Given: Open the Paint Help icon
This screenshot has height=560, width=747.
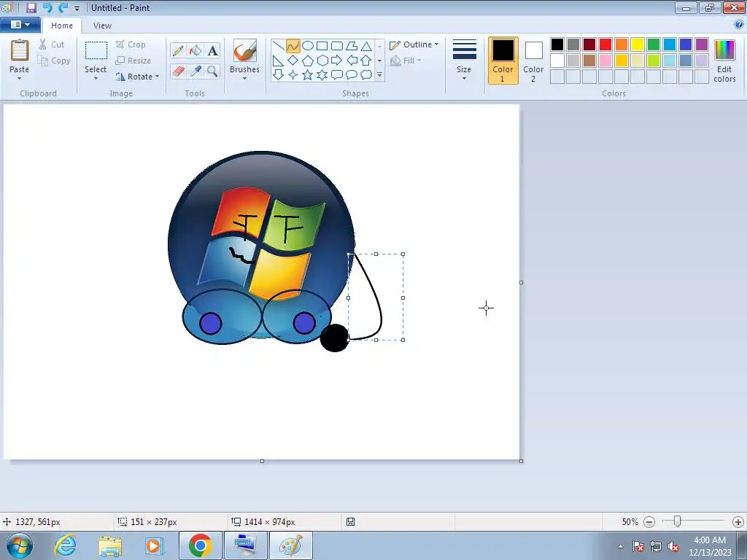Looking at the screenshot, I should tap(739, 25).
